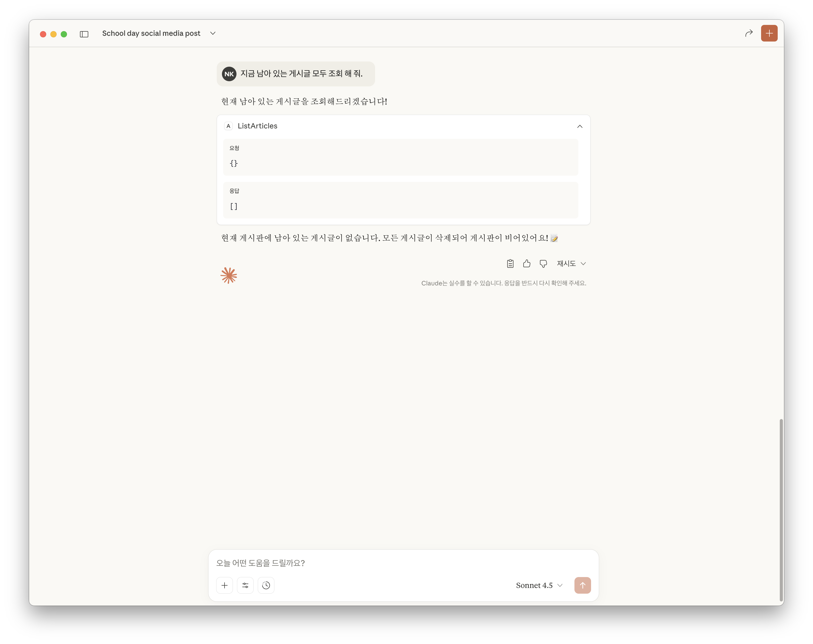Open the attachment plus menu

pos(224,585)
